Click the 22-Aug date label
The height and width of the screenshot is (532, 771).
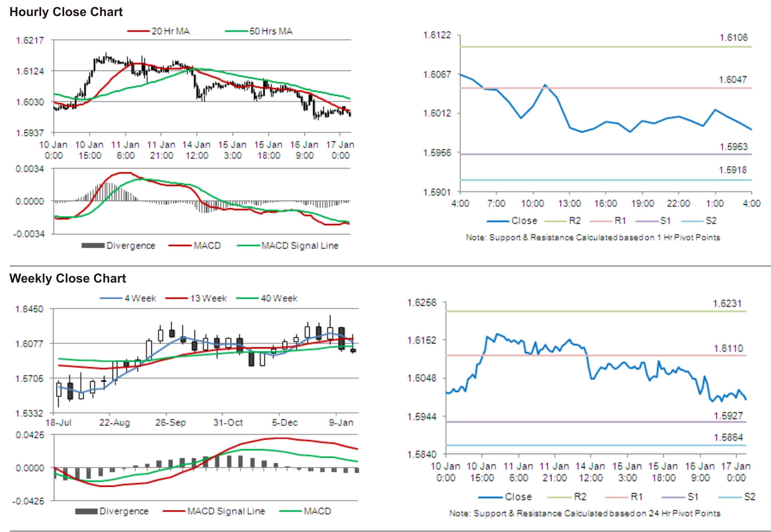(x=115, y=423)
